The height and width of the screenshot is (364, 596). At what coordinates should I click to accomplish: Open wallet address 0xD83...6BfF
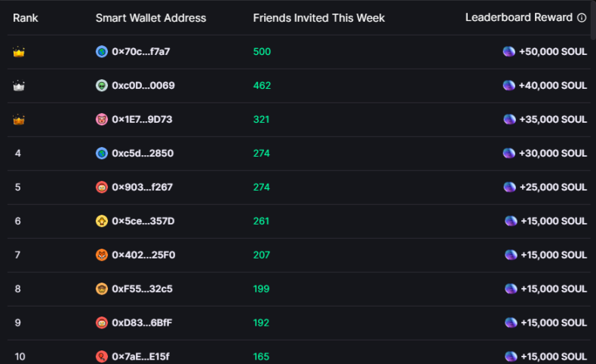click(x=143, y=323)
